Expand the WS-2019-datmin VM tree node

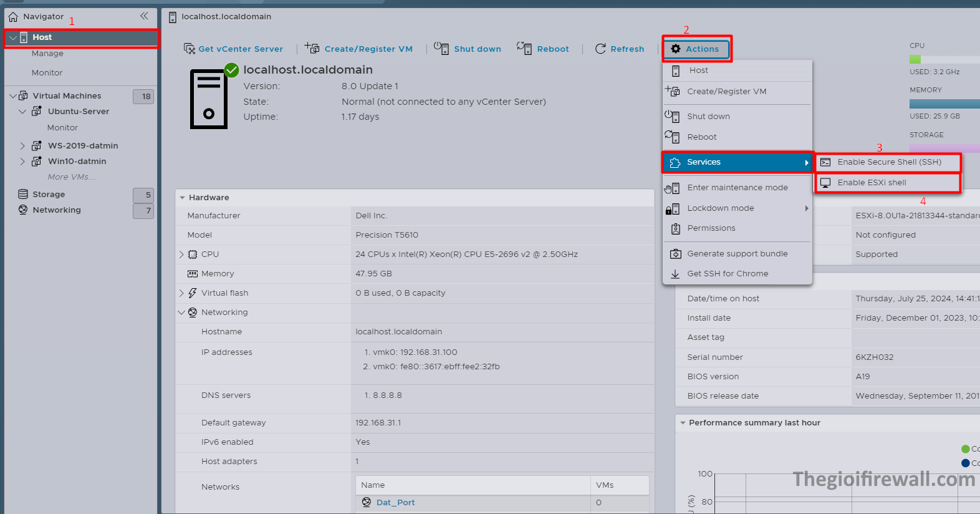click(x=22, y=146)
